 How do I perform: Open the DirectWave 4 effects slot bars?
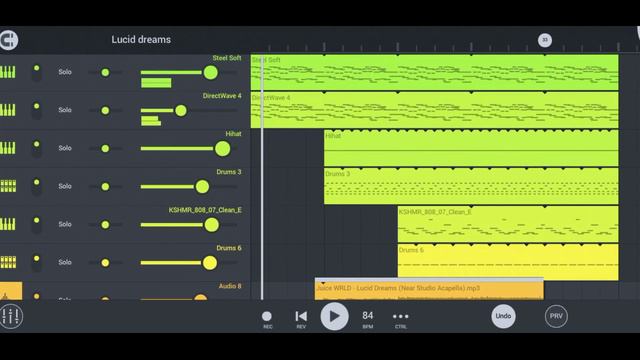pyautogui.click(x=151, y=121)
